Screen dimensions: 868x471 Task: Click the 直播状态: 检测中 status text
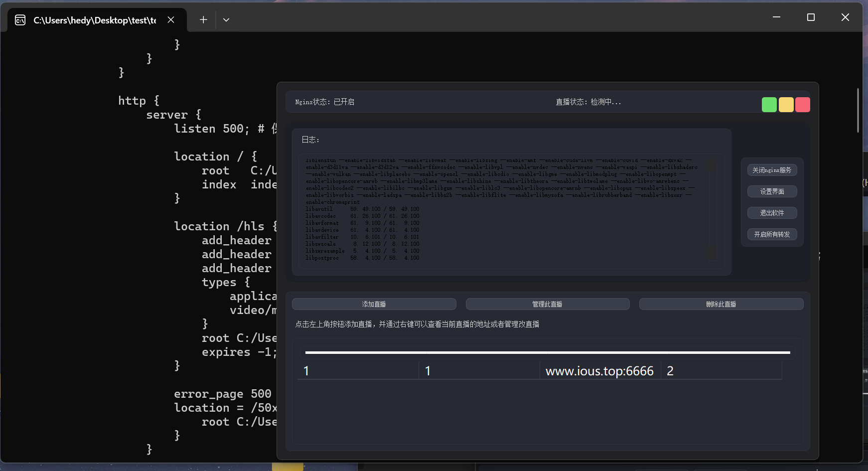pos(588,102)
